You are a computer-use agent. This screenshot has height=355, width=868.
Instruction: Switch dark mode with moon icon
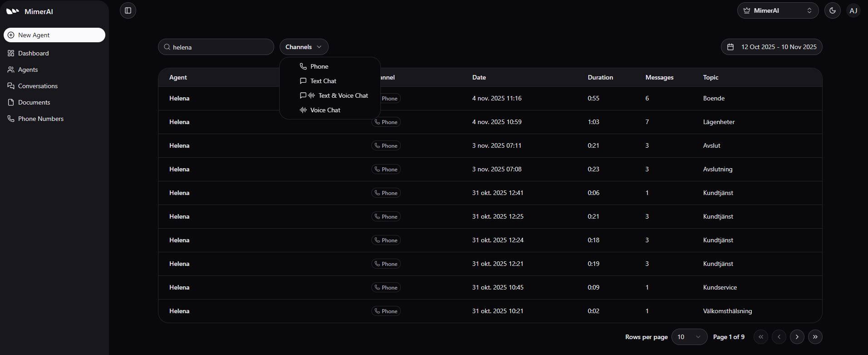[833, 10]
